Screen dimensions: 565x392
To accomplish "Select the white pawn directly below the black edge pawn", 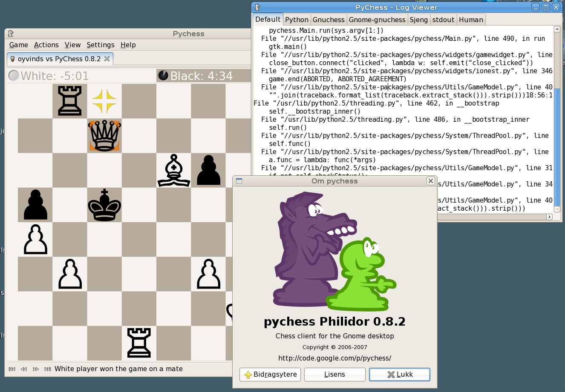I will pyautogui.click(x=35, y=239).
